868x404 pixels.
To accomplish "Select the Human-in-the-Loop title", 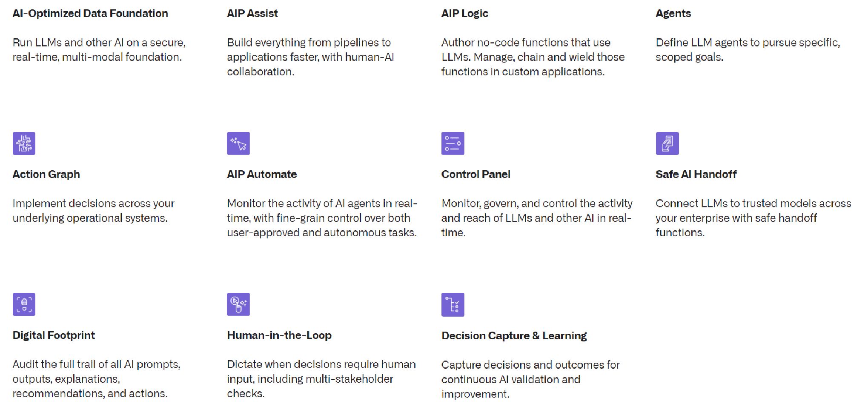I will [279, 335].
